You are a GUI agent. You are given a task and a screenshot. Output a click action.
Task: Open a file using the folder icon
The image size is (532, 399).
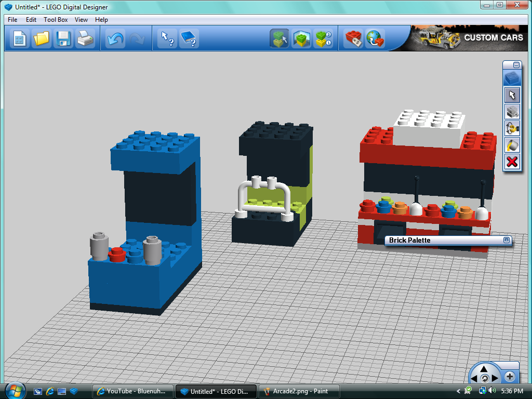(41, 38)
